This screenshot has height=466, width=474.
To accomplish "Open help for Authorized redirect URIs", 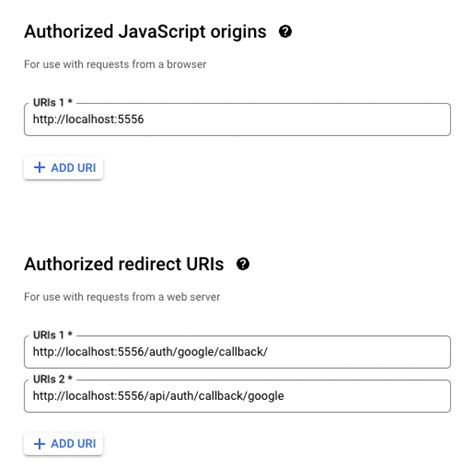I will coord(243,264).
